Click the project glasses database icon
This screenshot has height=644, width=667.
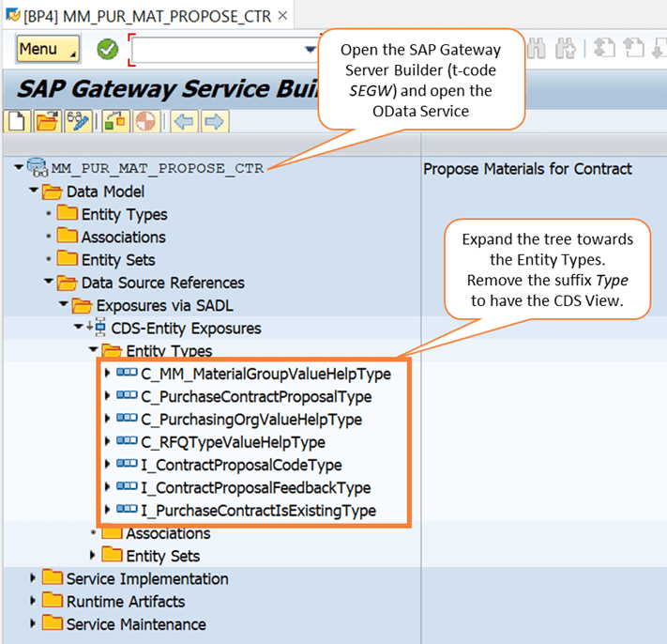(x=38, y=167)
